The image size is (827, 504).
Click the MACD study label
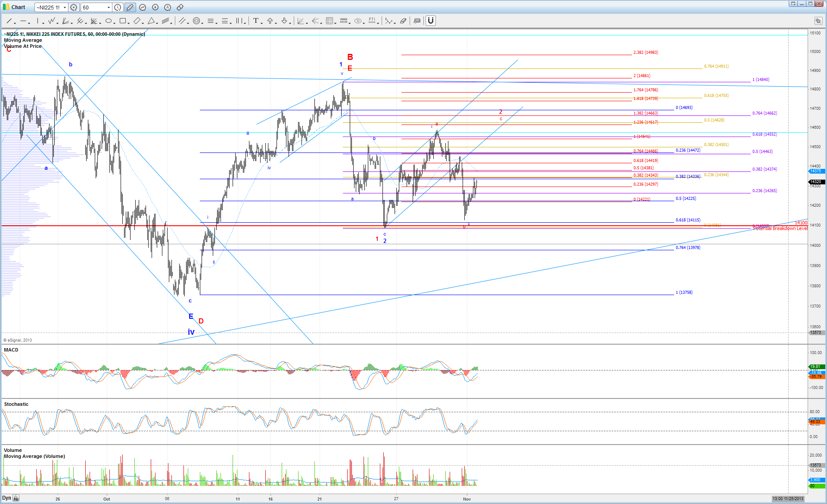[11, 350]
